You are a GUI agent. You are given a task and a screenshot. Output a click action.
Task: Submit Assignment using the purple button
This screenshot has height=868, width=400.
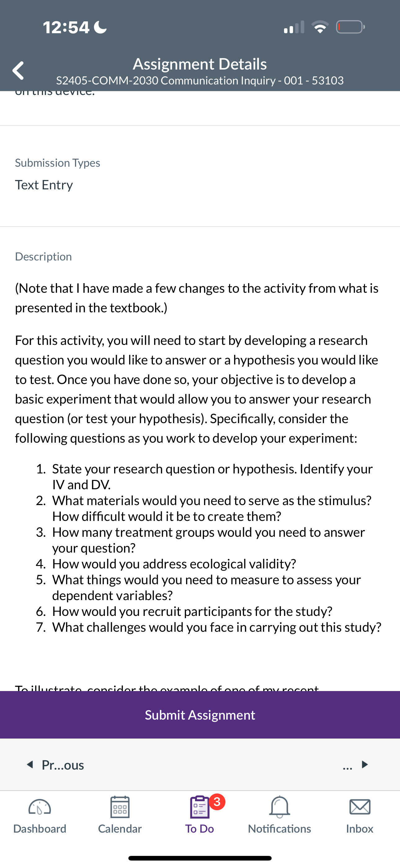(200, 715)
